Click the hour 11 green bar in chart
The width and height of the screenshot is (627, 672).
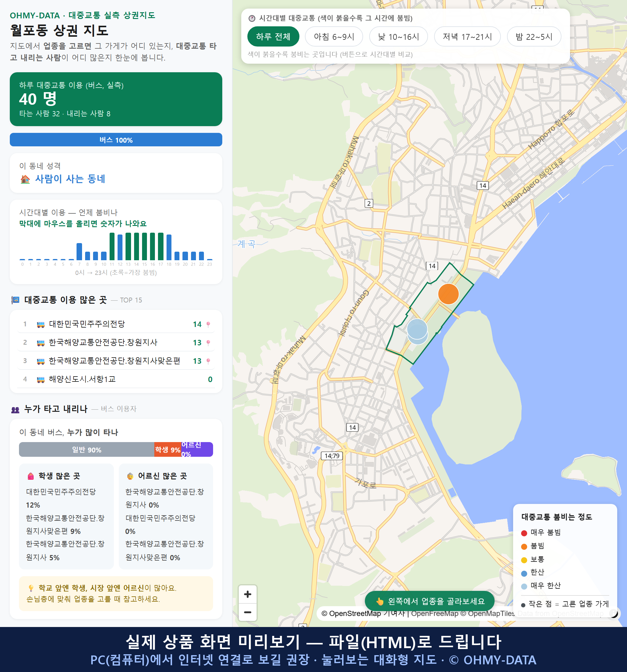[x=112, y=246]
